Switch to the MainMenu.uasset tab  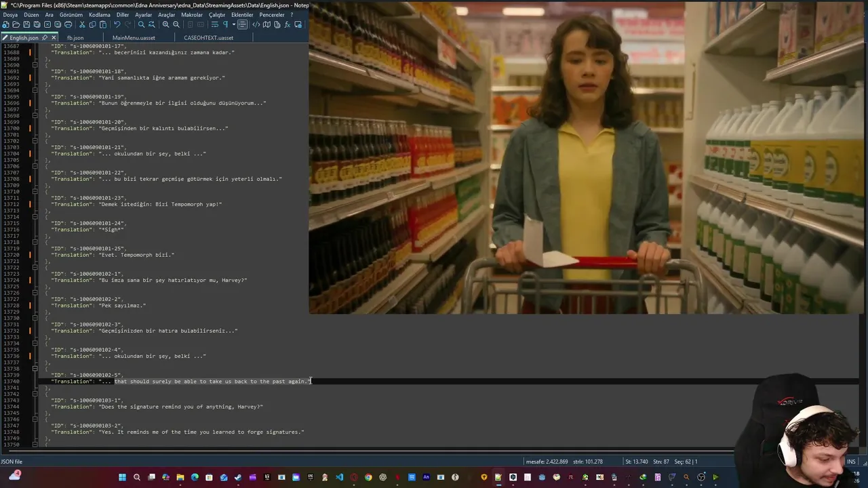pos(134,38)
